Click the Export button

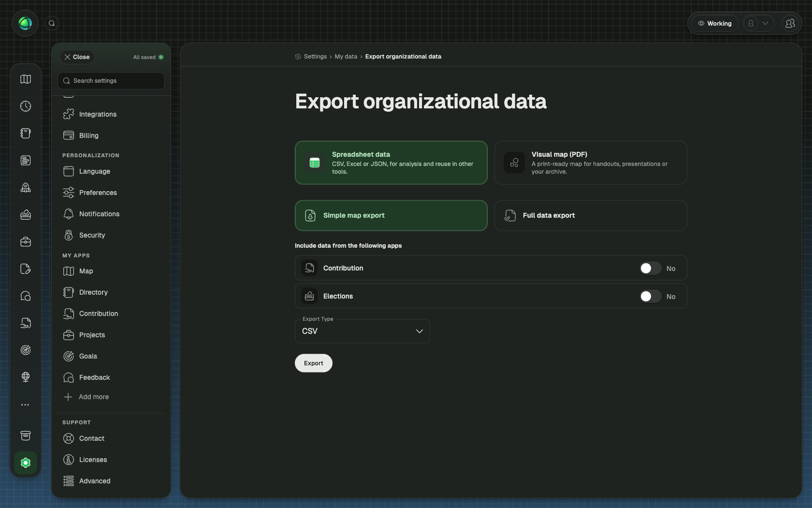pyautogui.click(x=314, y=363)
